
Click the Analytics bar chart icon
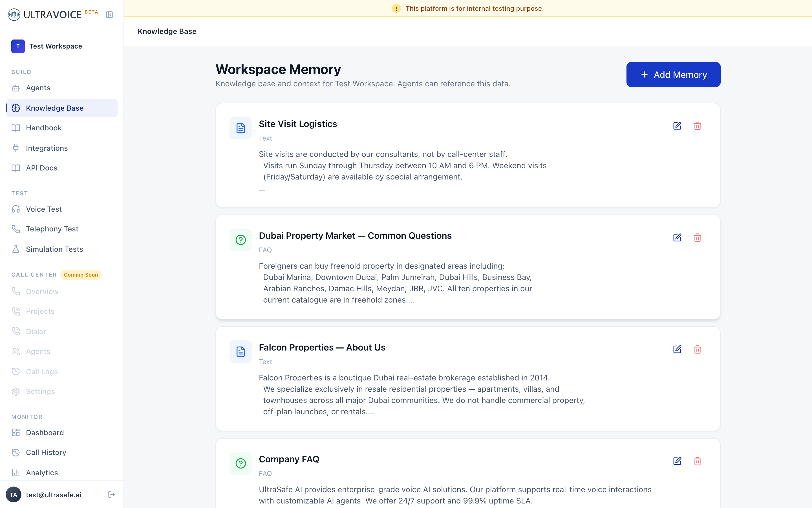pyautogui.click(x=16, y=473)
